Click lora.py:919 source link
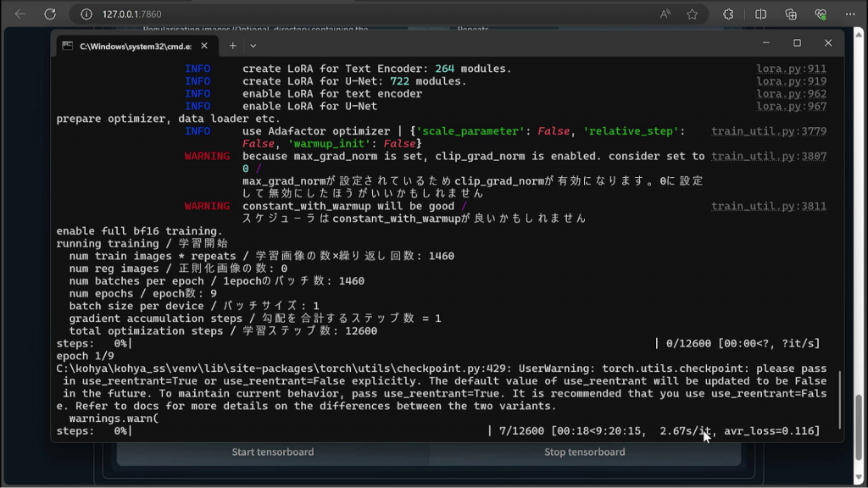868x488 pixels. click(x=792, y=81)
